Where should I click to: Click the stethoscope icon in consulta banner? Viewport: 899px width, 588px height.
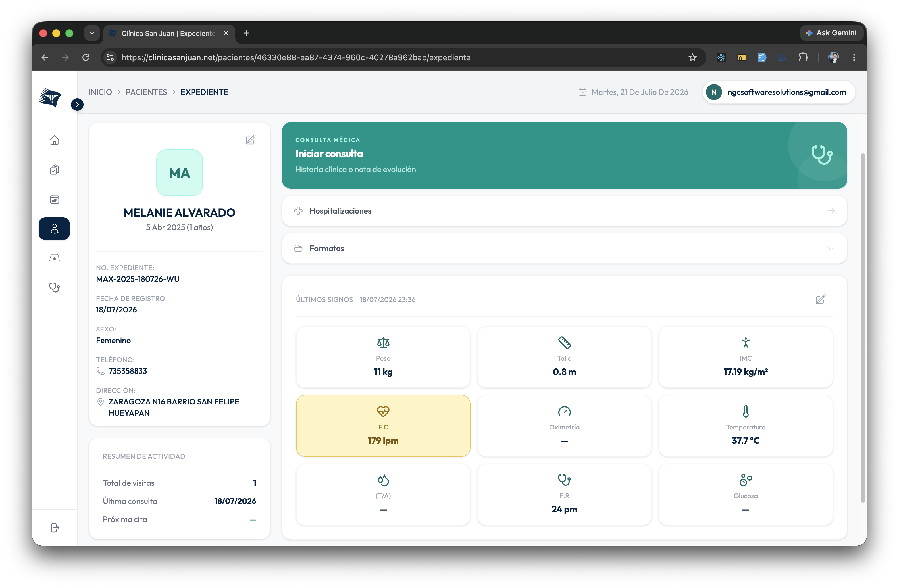(x=821, y=155)
